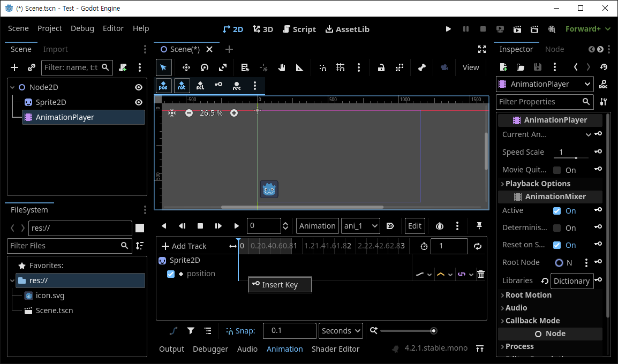618x364 pixels.
Task: Click the animation Edit button
Action: click(x=414, y=226)
